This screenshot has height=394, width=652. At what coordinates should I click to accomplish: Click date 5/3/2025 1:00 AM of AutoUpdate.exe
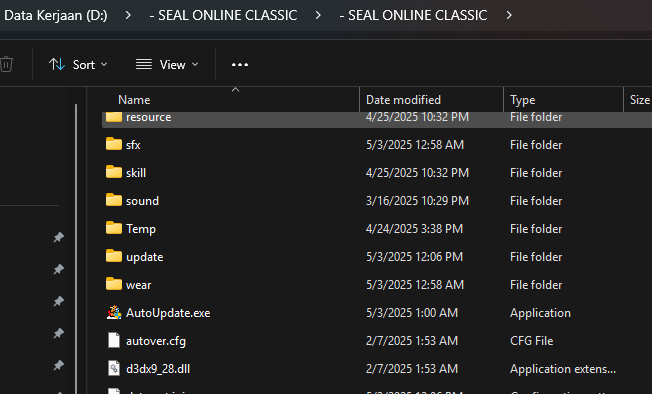click(412, 313)
